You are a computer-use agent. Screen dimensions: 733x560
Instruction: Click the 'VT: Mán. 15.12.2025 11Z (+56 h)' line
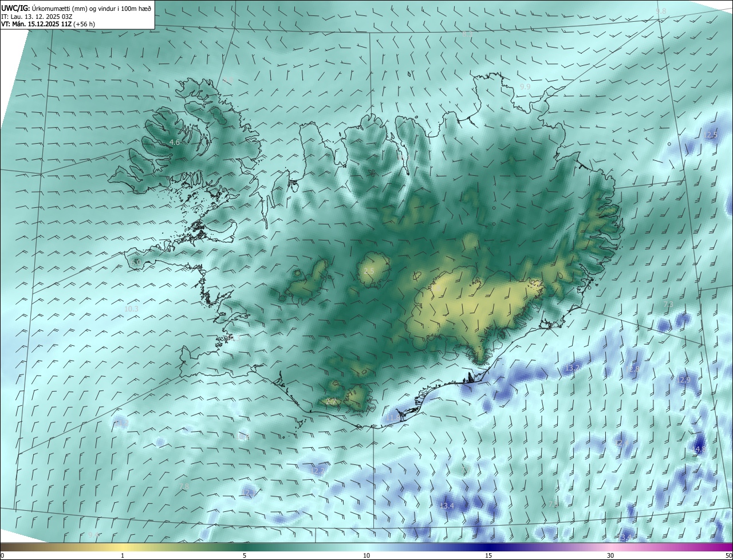(x=49, y=25)
